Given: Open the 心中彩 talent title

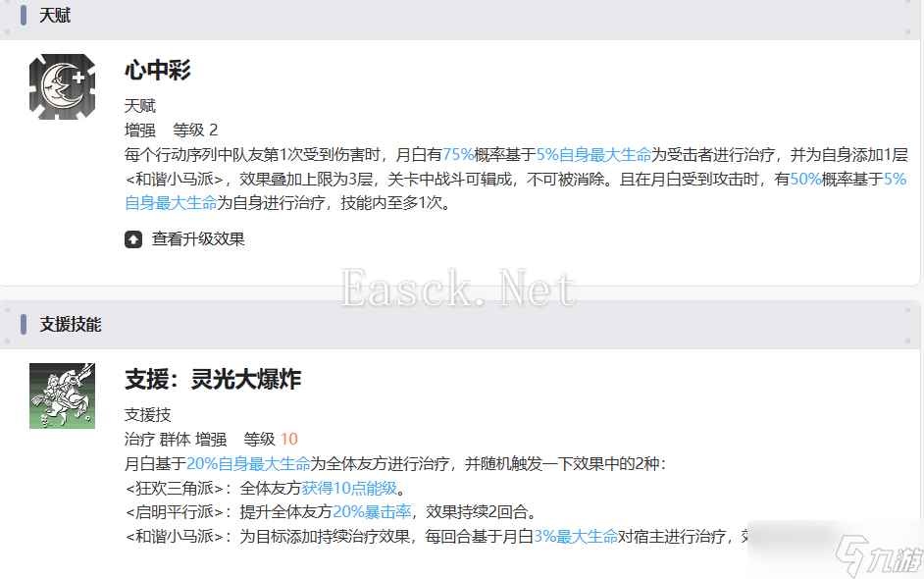Looking at the screenshot, I should pos(157,70).
